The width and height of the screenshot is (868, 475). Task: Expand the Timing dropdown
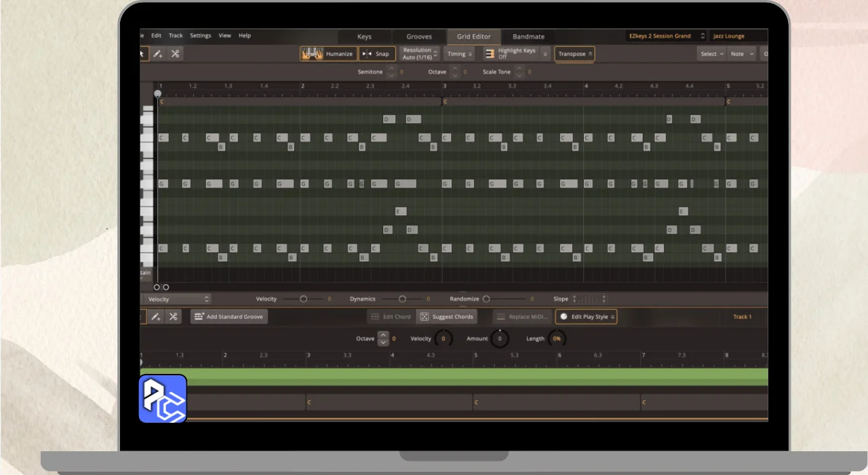coord(460,54)
